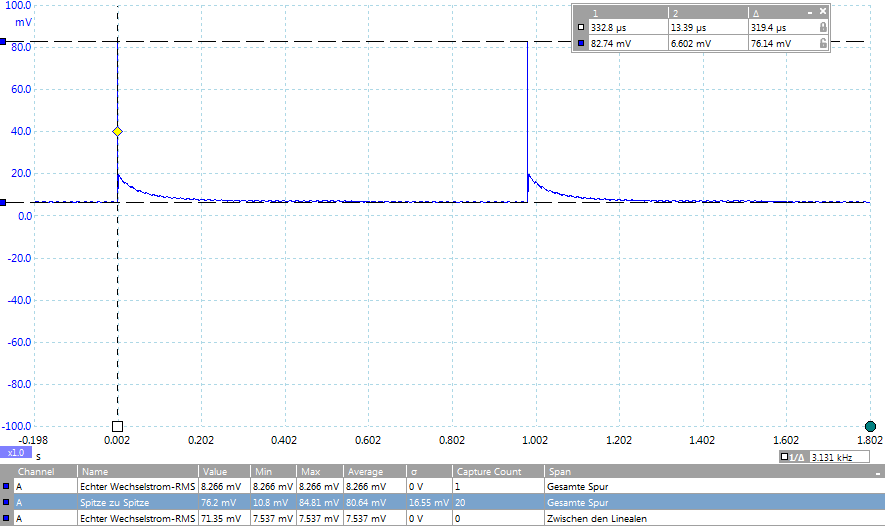Close the ruler legend box

tap(823, 11)
